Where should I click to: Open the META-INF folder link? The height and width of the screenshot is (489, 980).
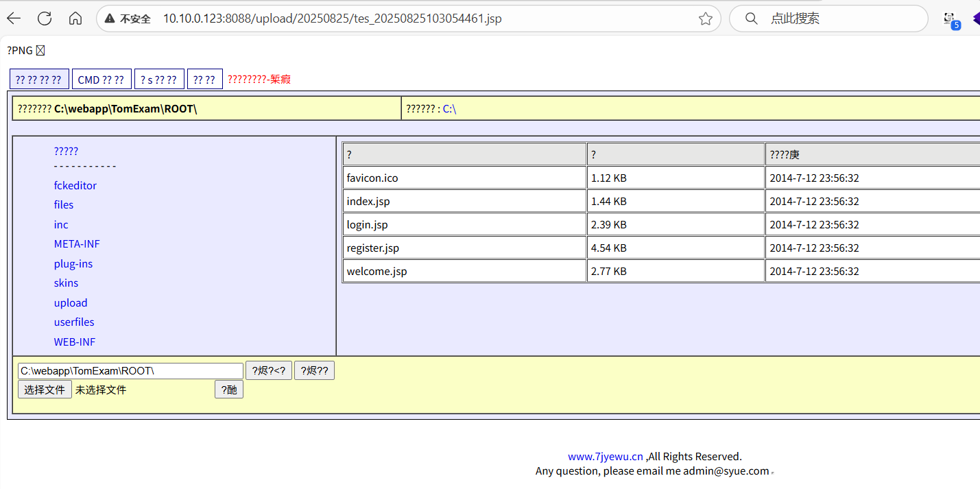coord(77,244)
